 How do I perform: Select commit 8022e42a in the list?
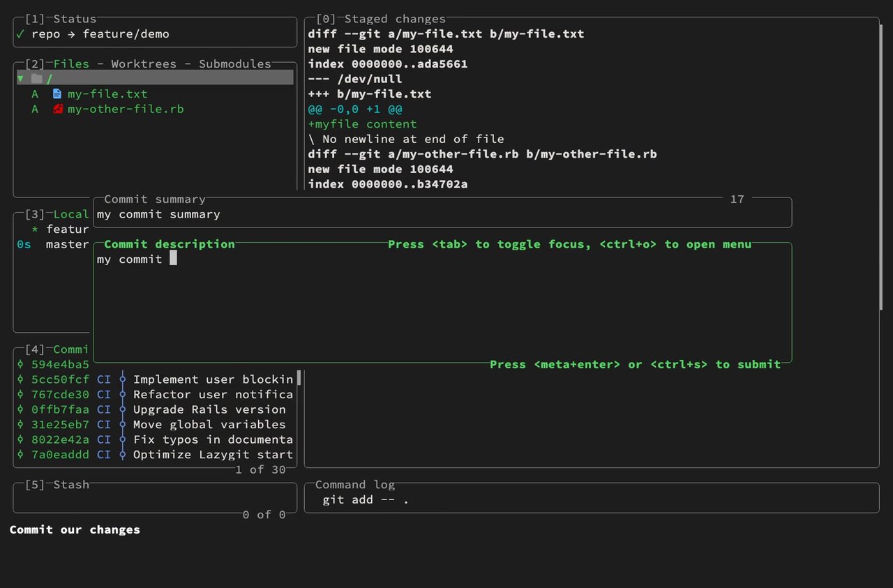[x=156, y=439]
